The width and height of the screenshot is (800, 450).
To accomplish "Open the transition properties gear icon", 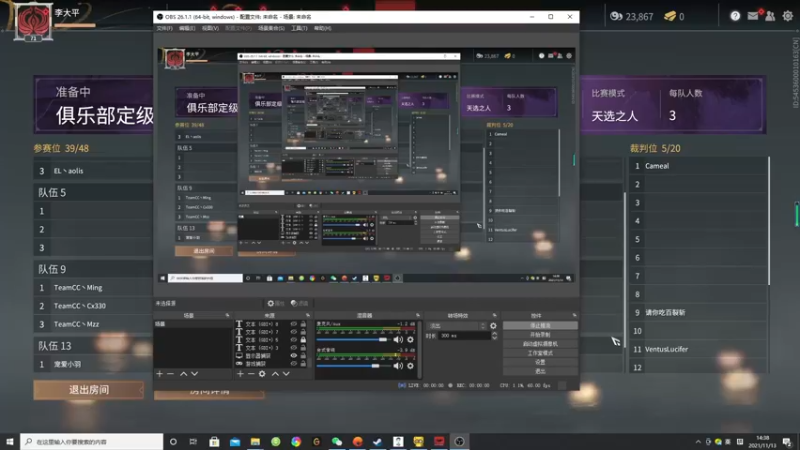I will (493, 326).
